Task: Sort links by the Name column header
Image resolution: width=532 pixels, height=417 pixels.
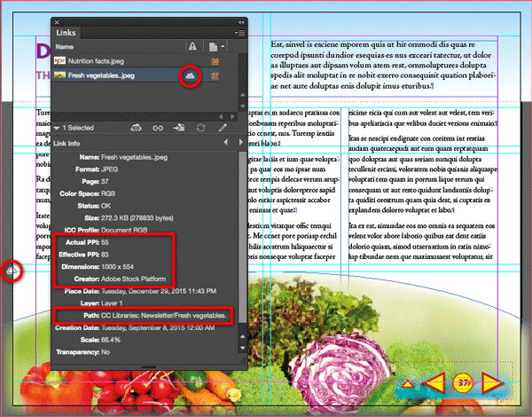Action: click(65, 47)
